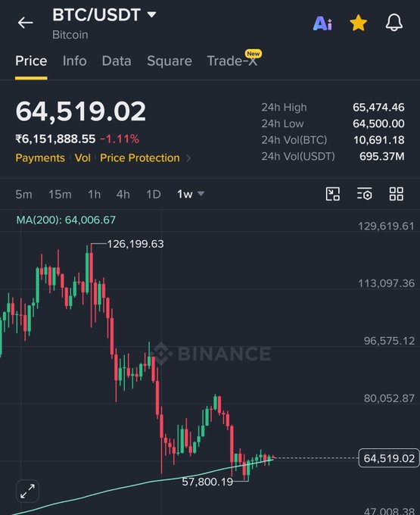Tap the ₹6,151,888.55 converted price
Image resolution: width=420 pixels, height=515 pixels.
55,139
